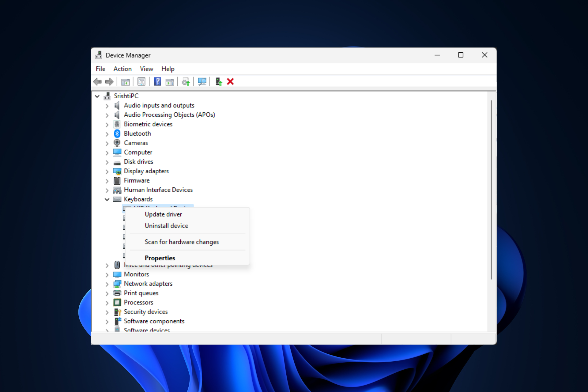Select the SrishtiPC computer name

(126, 96)
